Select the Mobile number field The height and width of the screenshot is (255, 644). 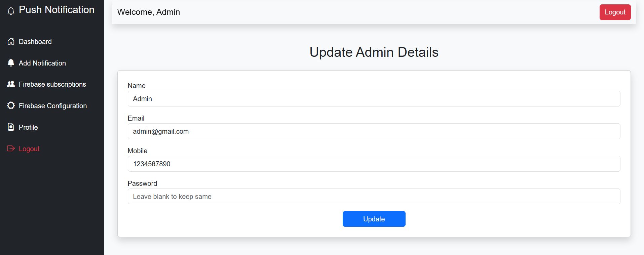pos(374,164)
